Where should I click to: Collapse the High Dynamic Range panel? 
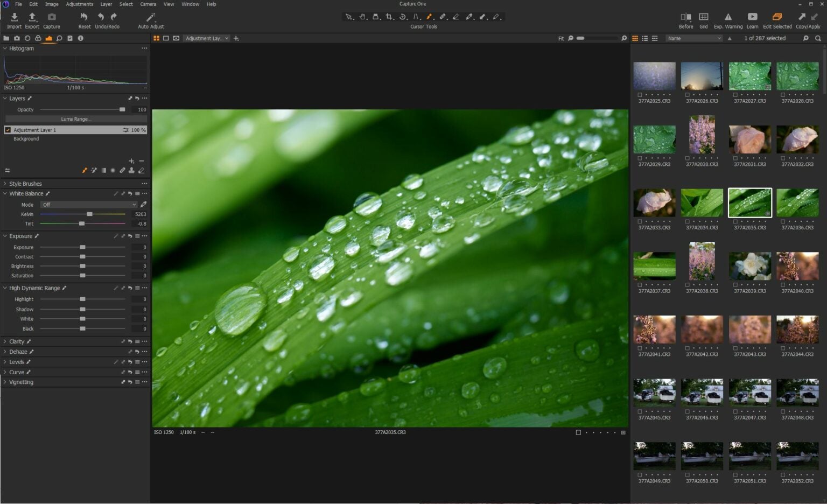click(5, 288)
